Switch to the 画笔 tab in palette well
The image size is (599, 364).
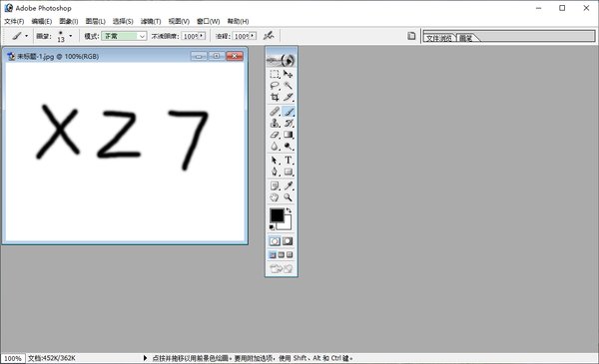click(466, 38)
